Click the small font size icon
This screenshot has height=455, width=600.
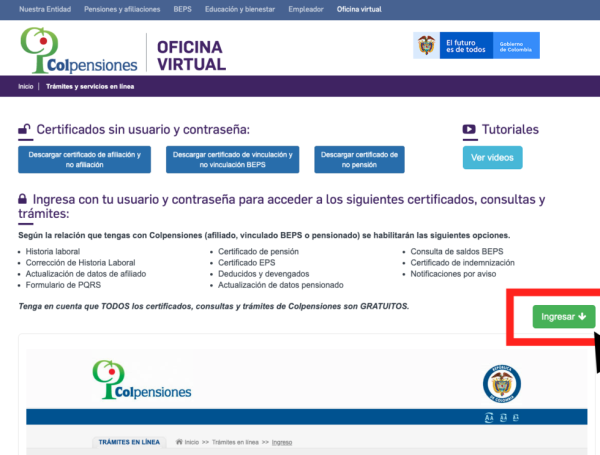click(516, 417)
